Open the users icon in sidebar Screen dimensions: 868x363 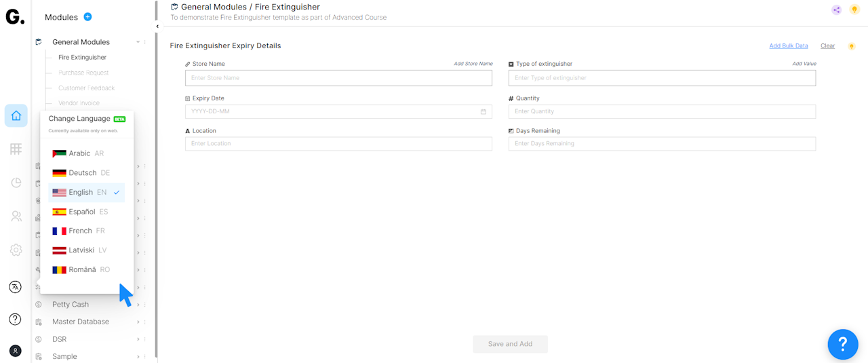point(16,216)
